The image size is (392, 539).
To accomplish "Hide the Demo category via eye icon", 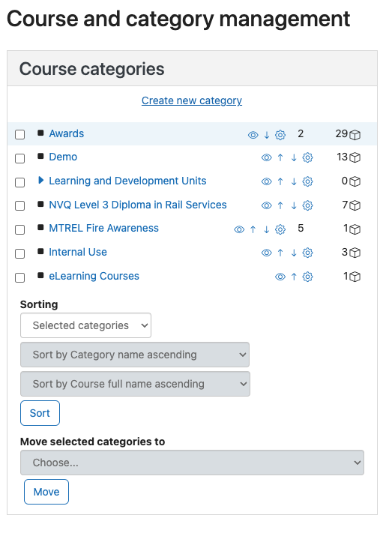I will 267,157.
